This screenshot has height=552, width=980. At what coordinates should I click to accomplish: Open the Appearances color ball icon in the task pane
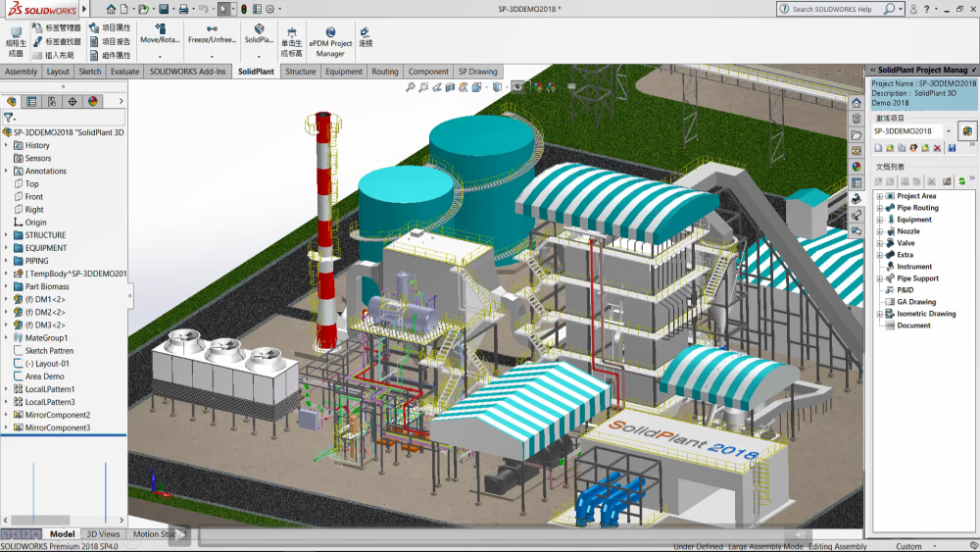click(x=857, y=167)
